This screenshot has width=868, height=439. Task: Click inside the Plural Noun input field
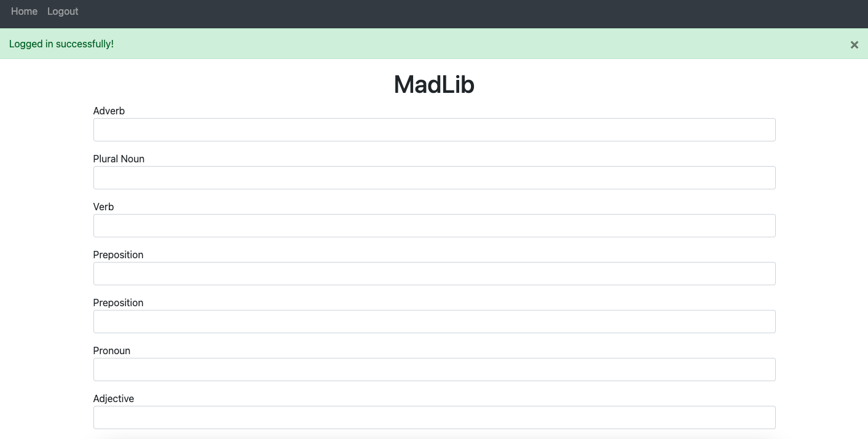pos(434,178)
